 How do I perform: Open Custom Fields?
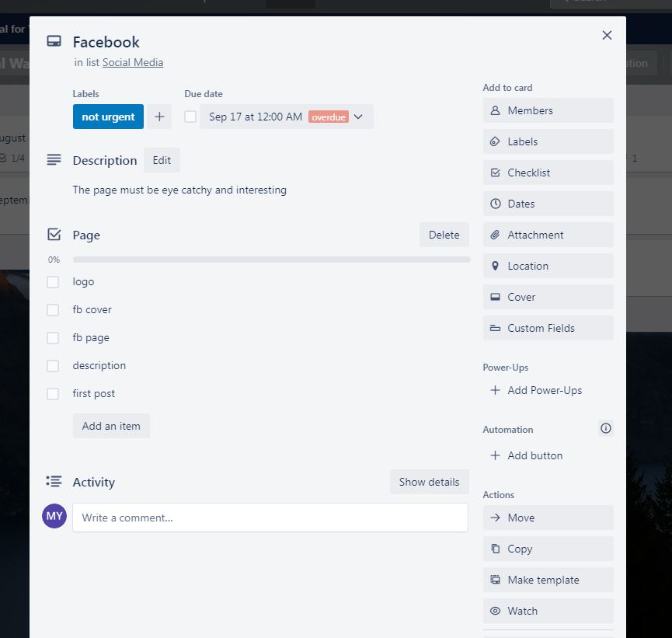tap(548, 328)
